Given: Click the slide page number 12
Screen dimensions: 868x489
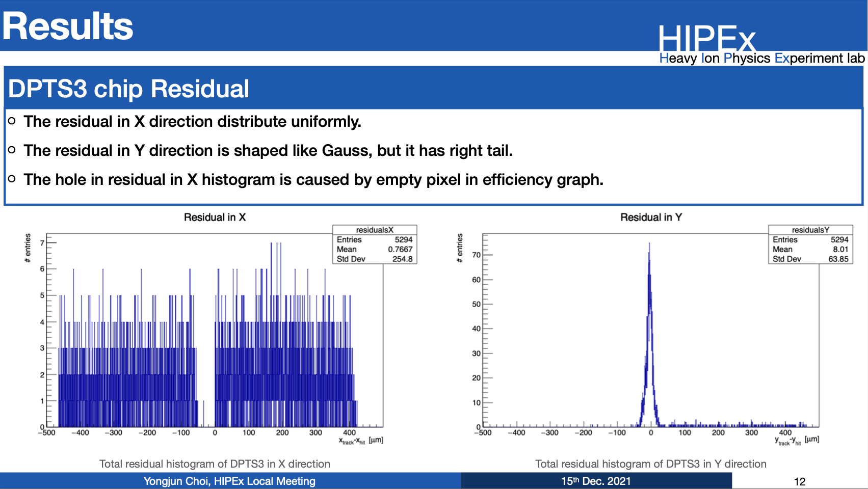Looking at the screenshot, I should click(x=800, y=482).
